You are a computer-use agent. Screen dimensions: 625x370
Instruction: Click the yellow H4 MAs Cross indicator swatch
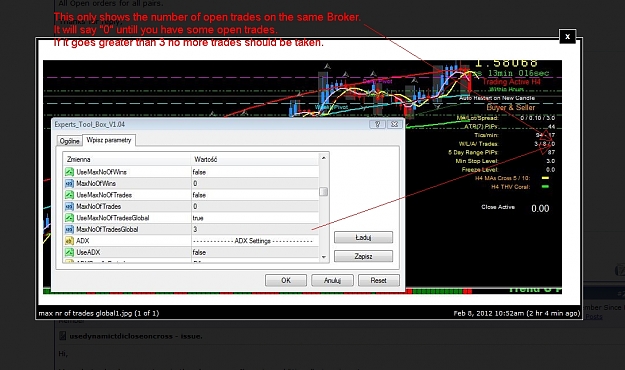[545, 178]
